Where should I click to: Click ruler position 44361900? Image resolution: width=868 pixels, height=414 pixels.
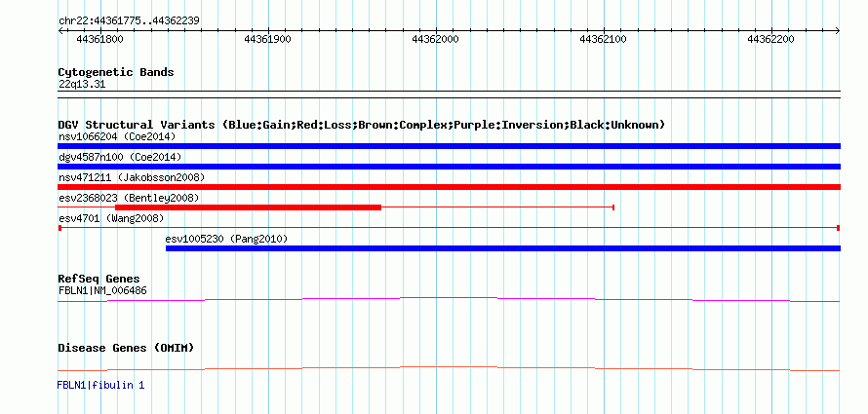coord(268,39)
